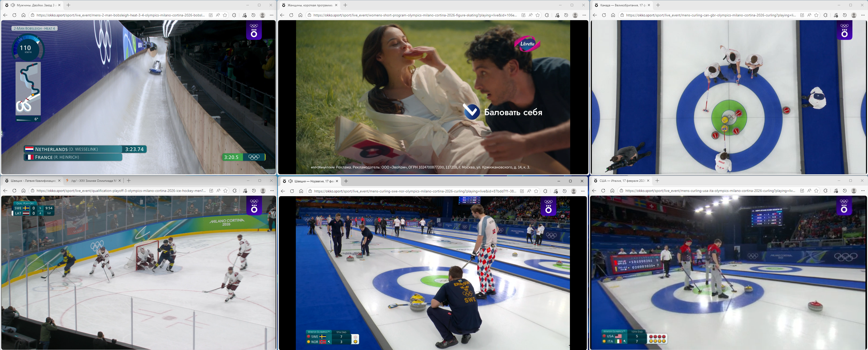Click Read aloud in the bobsleigh address bar
Image resolution: width=868 pixels, height=350 pixels.
point(218,15)
